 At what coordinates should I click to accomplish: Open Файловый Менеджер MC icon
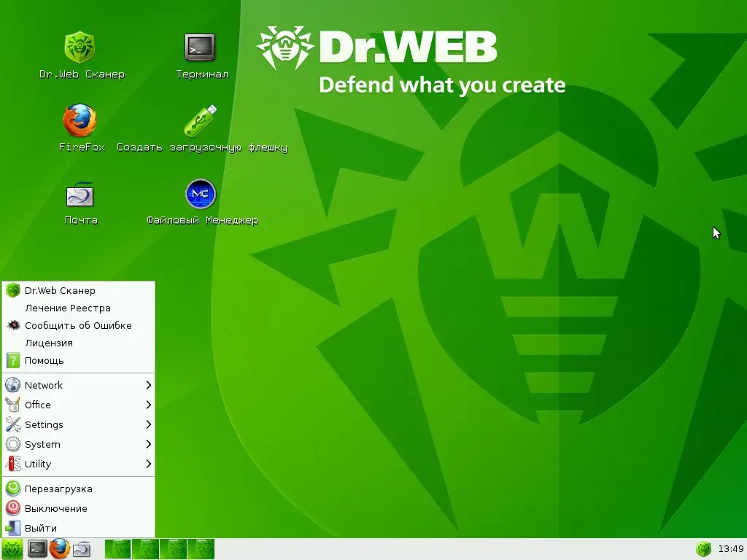[201, 194]
